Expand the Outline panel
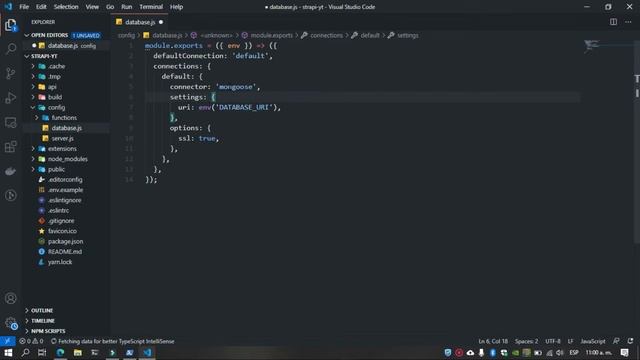This screenshot has width=640, height=360. 42,310
